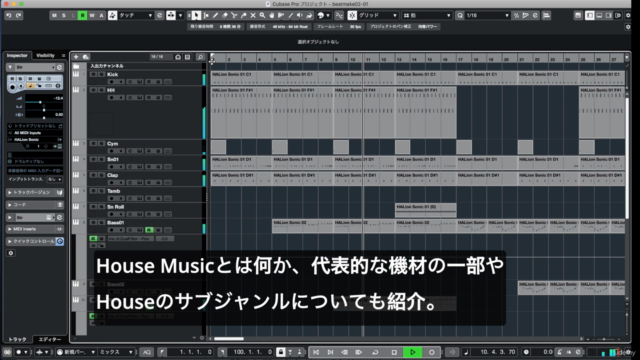
Task: Click the Undo arrow icon
Action: pyautogui.click(x=9, y=16)
